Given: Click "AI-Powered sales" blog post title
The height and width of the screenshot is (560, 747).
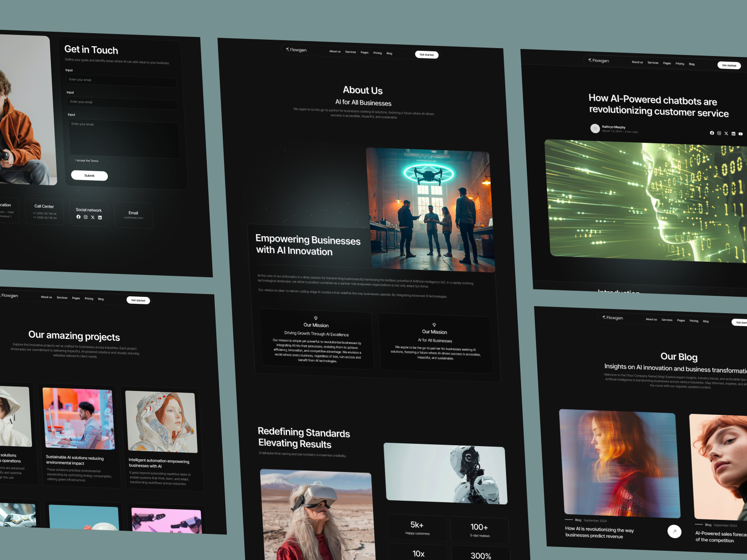Looking at the screenshot, I should [721, 537].
